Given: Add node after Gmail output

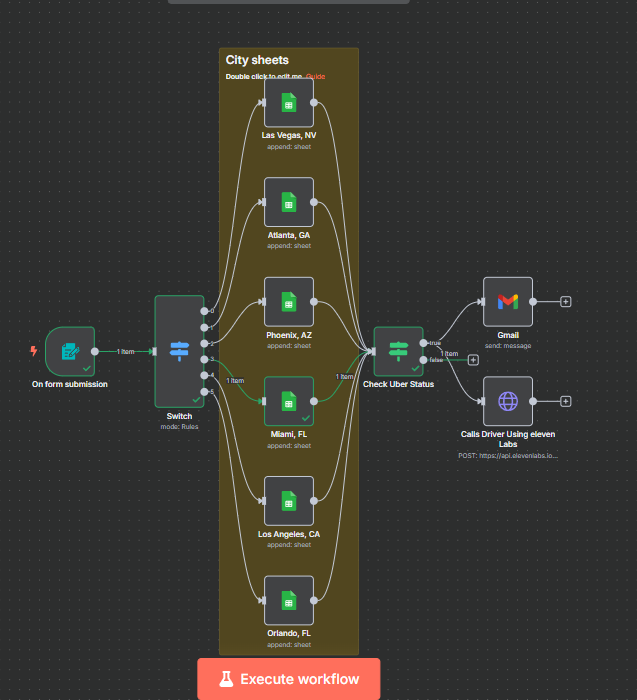Looking at the screenshot, I should pos(566,302).
